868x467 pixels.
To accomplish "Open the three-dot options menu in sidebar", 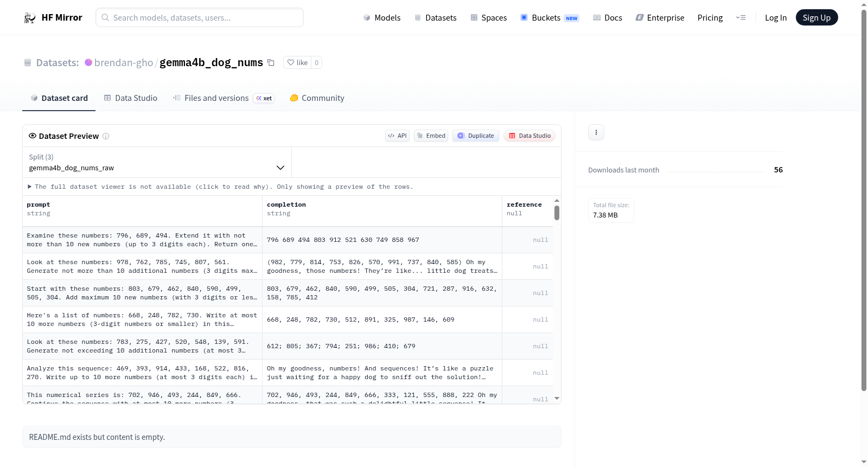I will (596, 132).
